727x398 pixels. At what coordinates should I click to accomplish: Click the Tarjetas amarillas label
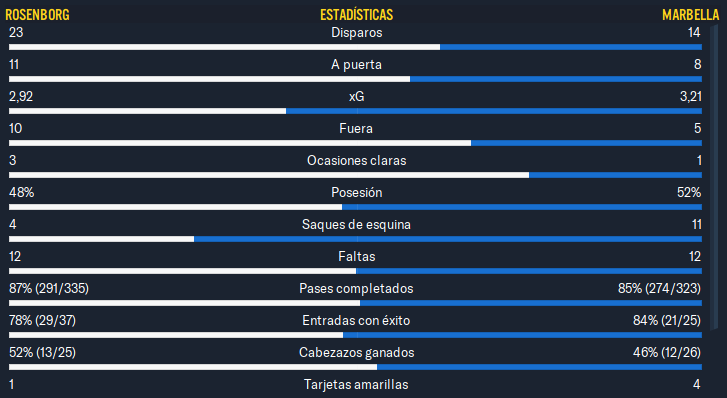356,385
